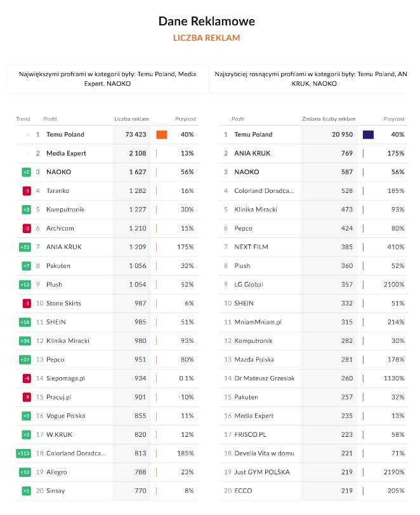
Task: Click the LICZBA REKLAM orange heading
Action: tap(206, 38)
